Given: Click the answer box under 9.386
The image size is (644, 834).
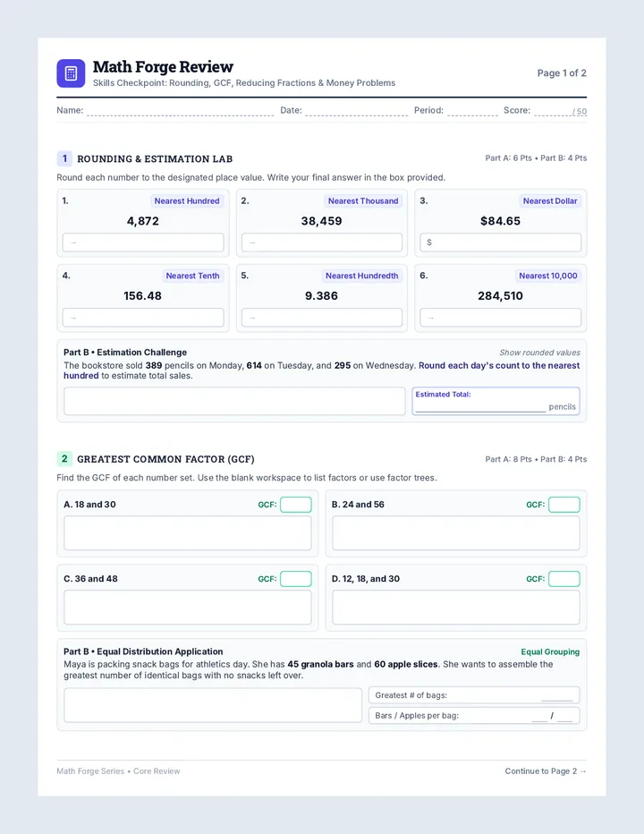Looking at the screenshot, I should 322,318.
